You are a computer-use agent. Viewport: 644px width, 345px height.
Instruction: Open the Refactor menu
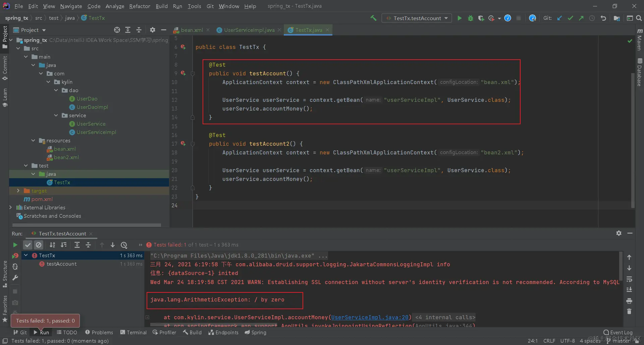click(140, 6)
